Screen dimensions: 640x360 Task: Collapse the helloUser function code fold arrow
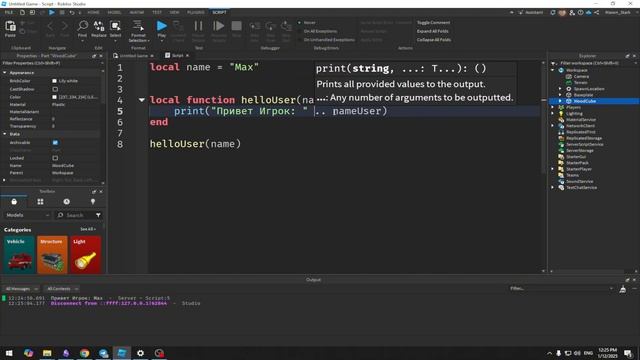pyautogui.click(x=142, y=100)
